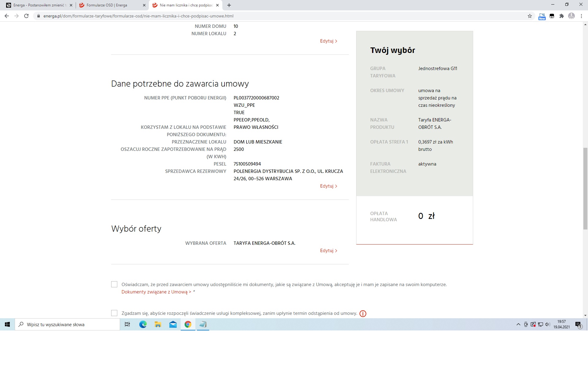
Task: Open the Chrome profile avatar
Action: point(571,16)
